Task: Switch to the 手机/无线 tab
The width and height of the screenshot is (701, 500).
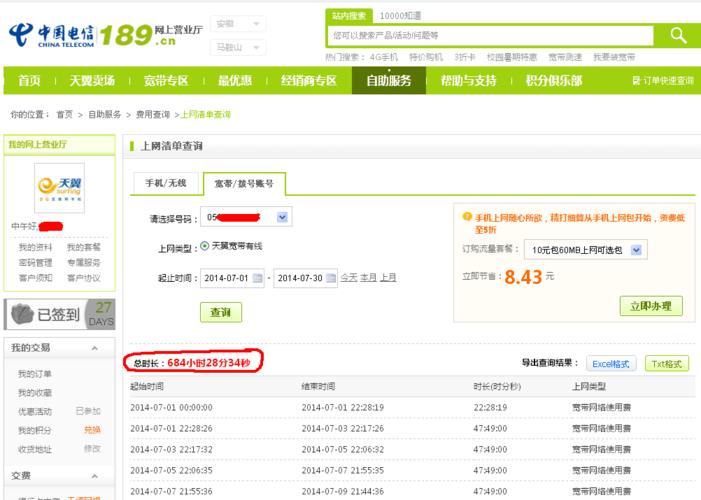Action: point(166,183)
